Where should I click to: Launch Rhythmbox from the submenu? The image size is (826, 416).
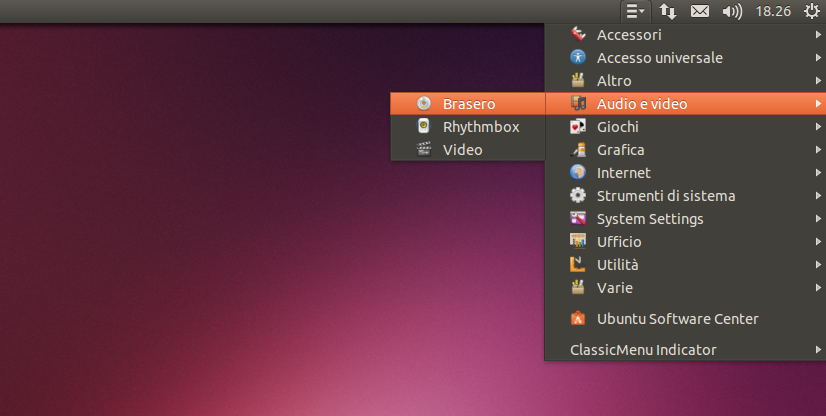[x=468, y=127]
